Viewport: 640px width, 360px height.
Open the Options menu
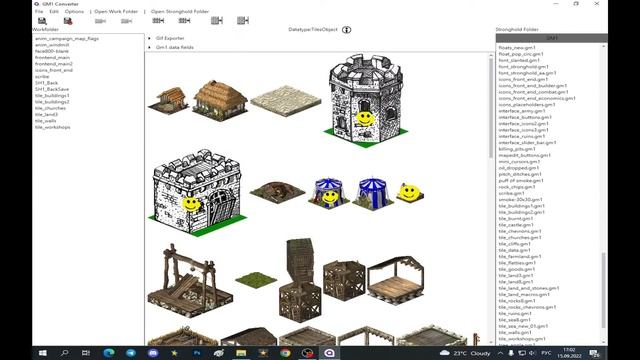74,11
